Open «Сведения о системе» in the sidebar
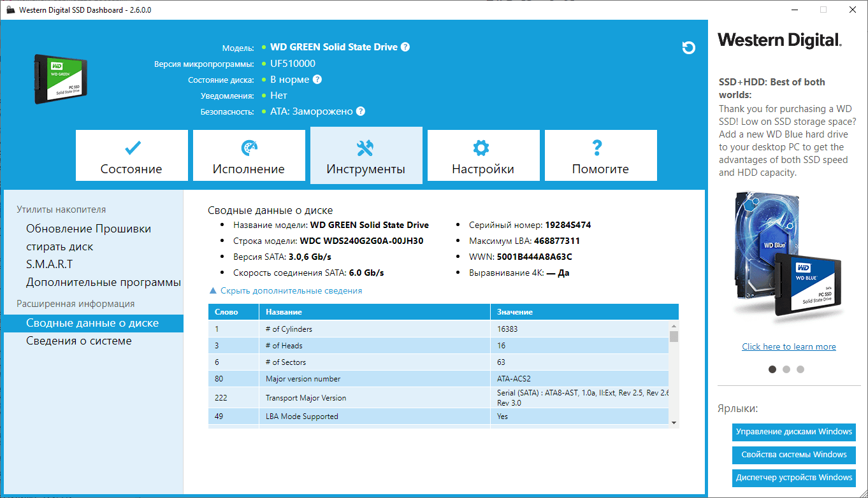This screenshot has width=868, height=498. 79,341
